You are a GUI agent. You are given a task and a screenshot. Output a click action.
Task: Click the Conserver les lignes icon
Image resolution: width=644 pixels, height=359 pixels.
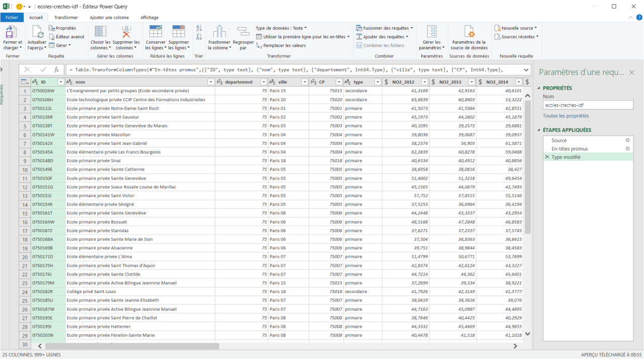tap(155, 32)
